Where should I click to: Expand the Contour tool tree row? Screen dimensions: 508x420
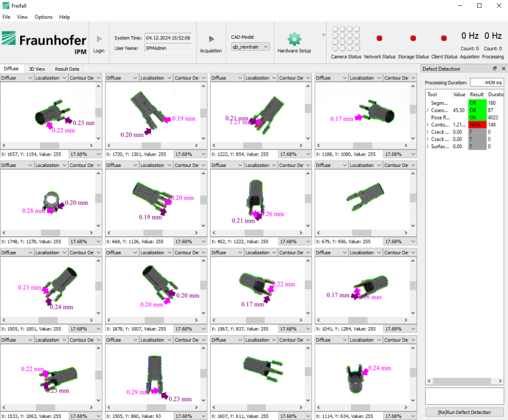tap(428, 124)
